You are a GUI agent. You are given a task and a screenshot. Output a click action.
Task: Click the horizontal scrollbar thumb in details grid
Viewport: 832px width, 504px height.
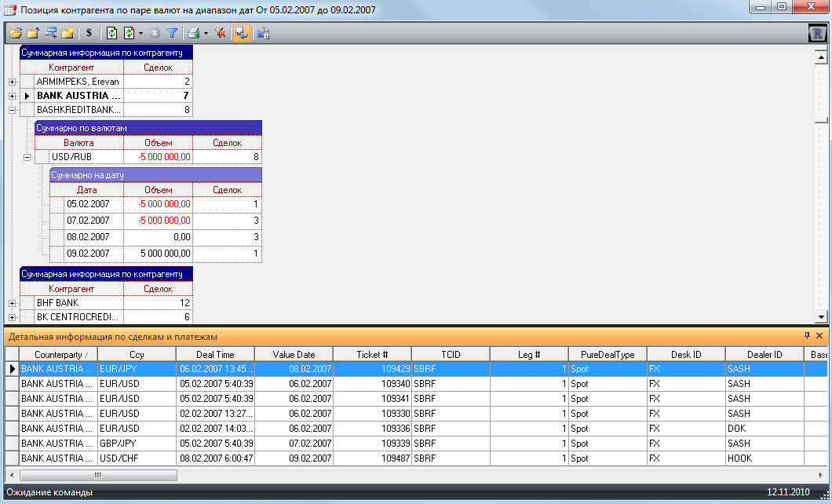coord(98,475)
